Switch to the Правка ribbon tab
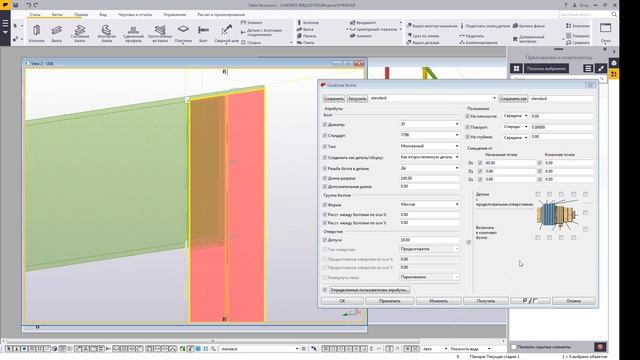640x360 pixels. click(x=81, y=15)
